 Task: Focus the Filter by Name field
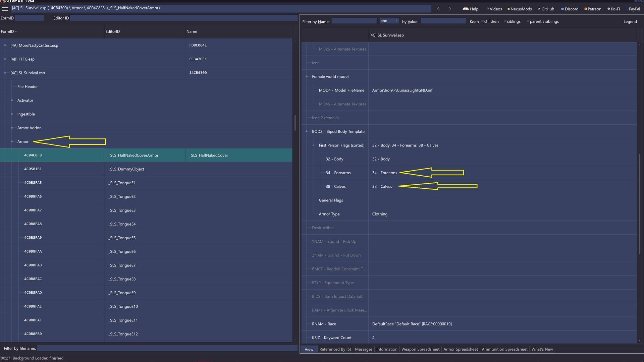[x=355, y=21]
